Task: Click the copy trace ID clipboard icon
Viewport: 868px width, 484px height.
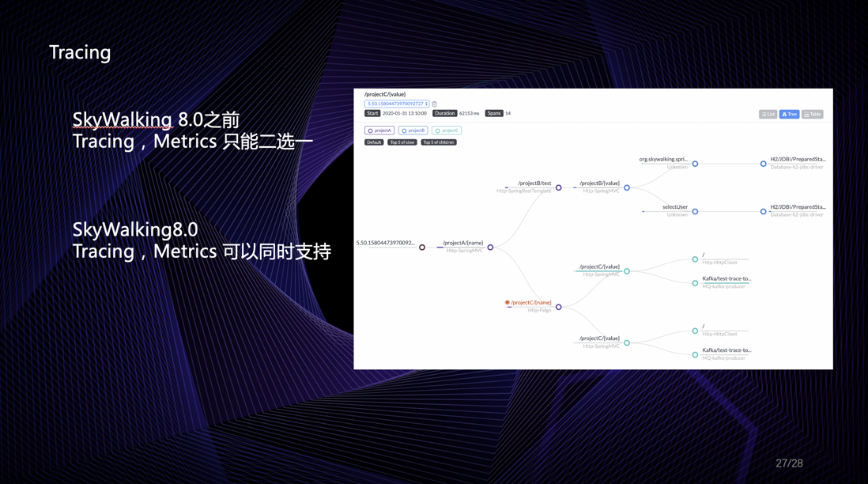Action: pos(435,104)
